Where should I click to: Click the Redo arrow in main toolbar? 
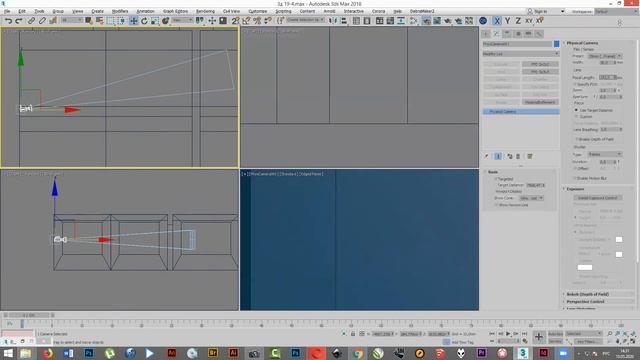[19, 21]
